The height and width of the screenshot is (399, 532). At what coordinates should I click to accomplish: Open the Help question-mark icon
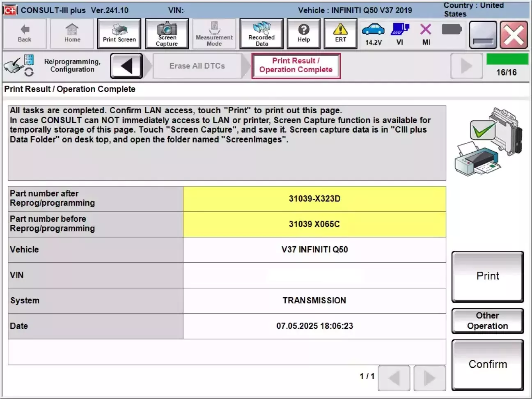coord(304,34)
